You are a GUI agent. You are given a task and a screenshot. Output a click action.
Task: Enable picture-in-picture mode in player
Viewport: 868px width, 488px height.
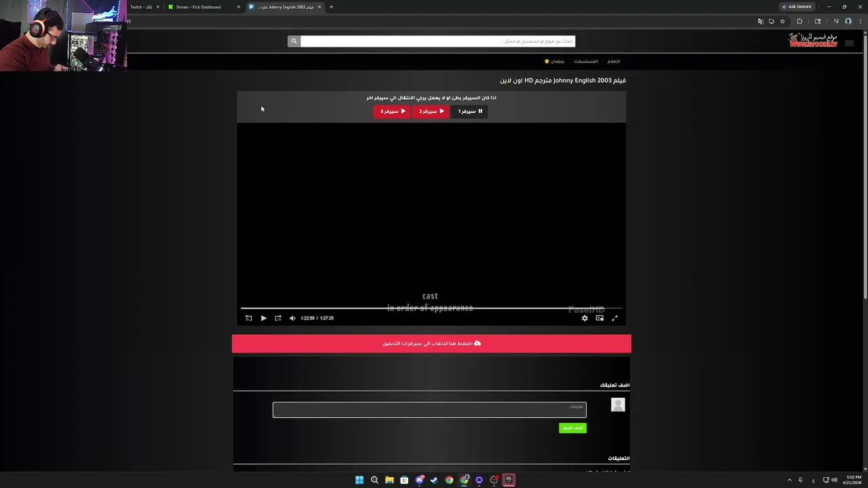point(599,318)
